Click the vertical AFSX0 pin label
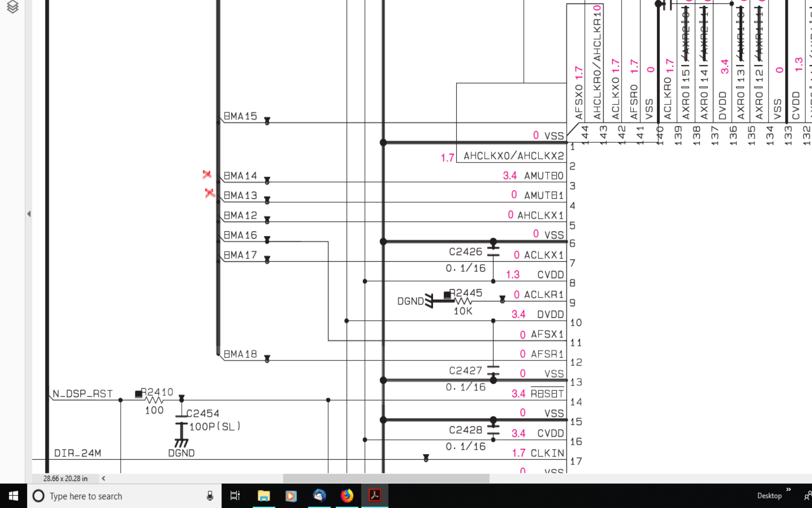Viewport: 812px width, 508px height. 579,102
